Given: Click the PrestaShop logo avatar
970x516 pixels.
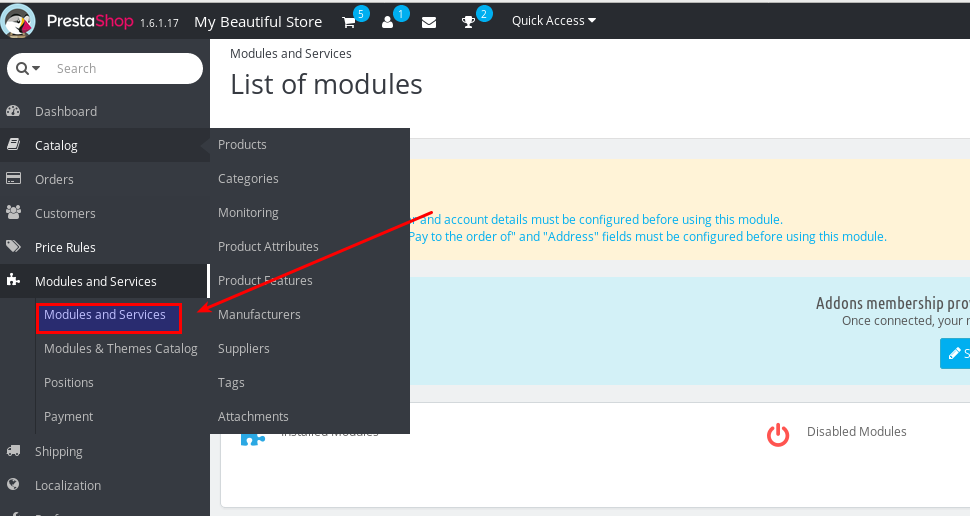Looking at the screenshot, I should pos(18,20).
